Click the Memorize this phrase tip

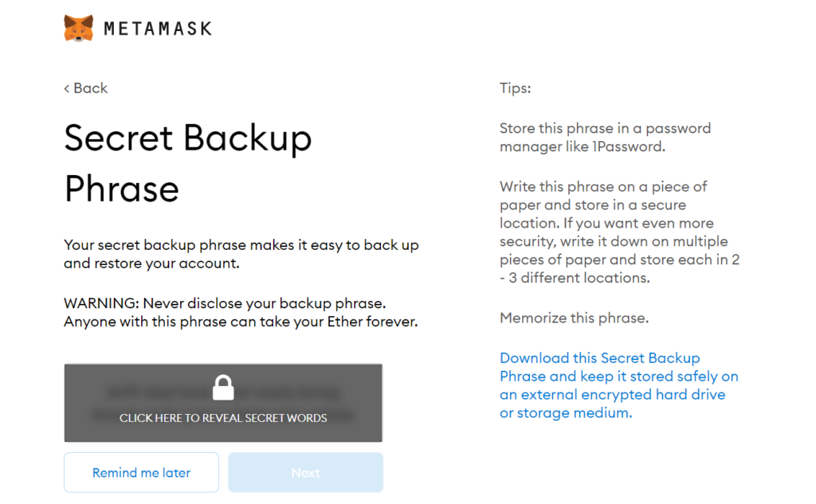[x=574, y=318]
